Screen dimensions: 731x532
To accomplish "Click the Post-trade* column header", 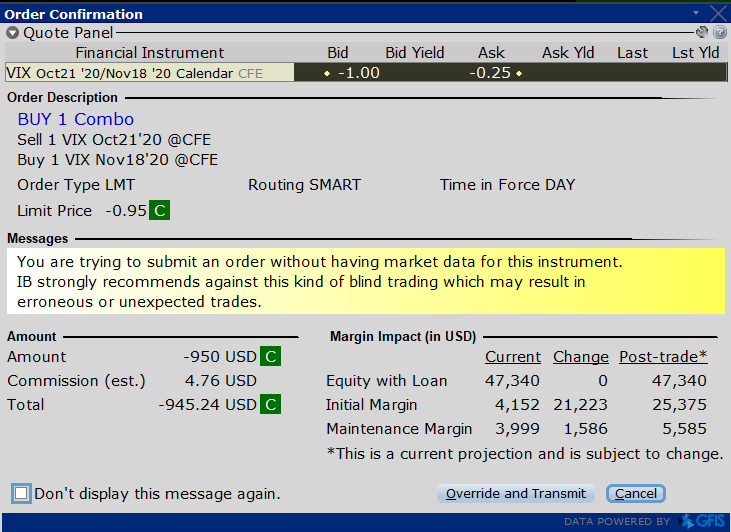I will tap(663, 357).
